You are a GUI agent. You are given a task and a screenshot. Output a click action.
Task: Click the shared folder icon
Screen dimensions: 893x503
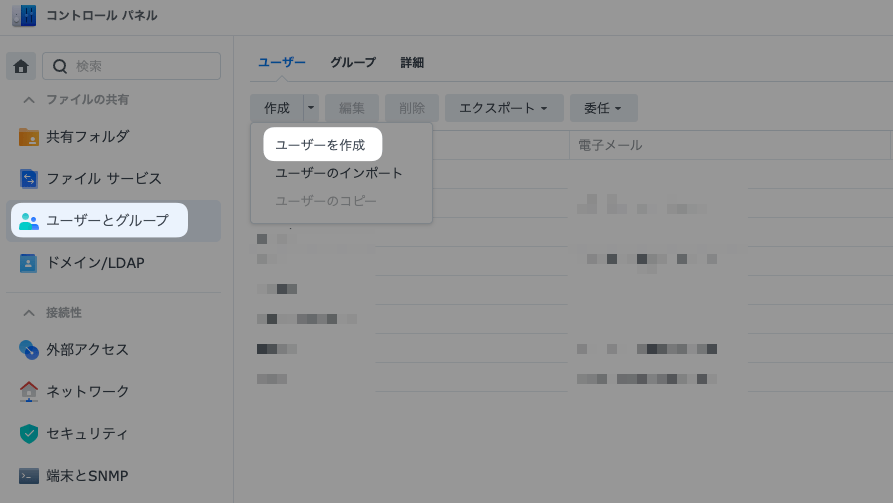click(29, 137)
